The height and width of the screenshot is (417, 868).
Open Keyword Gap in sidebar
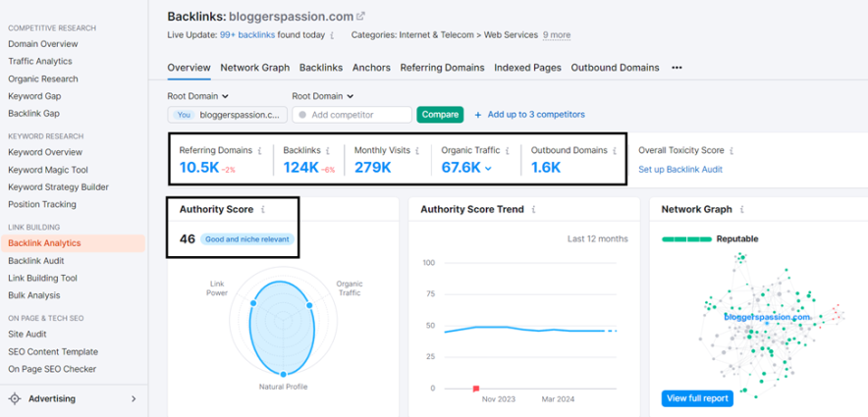pos(34,96)
